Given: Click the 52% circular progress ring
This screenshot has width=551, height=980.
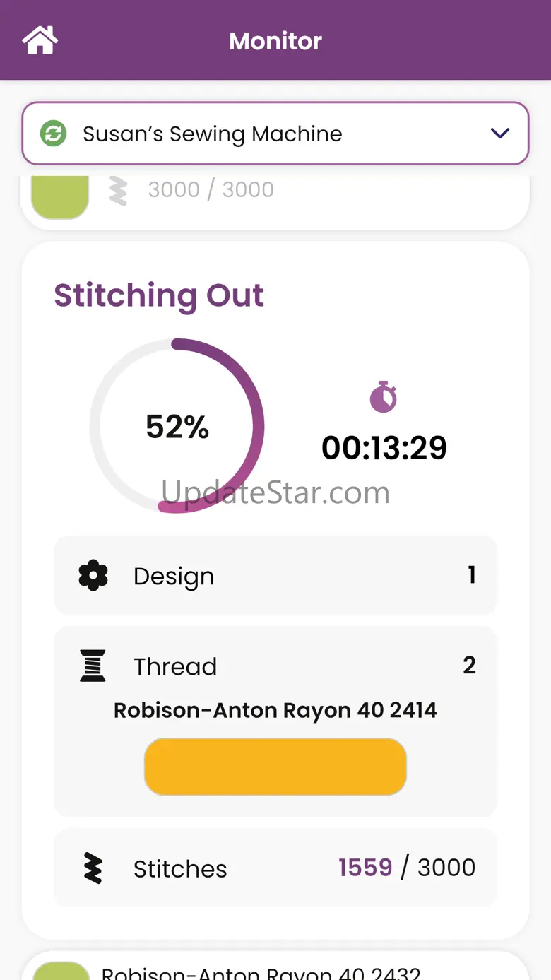Looking at the screenshot, I should (177, 426).
